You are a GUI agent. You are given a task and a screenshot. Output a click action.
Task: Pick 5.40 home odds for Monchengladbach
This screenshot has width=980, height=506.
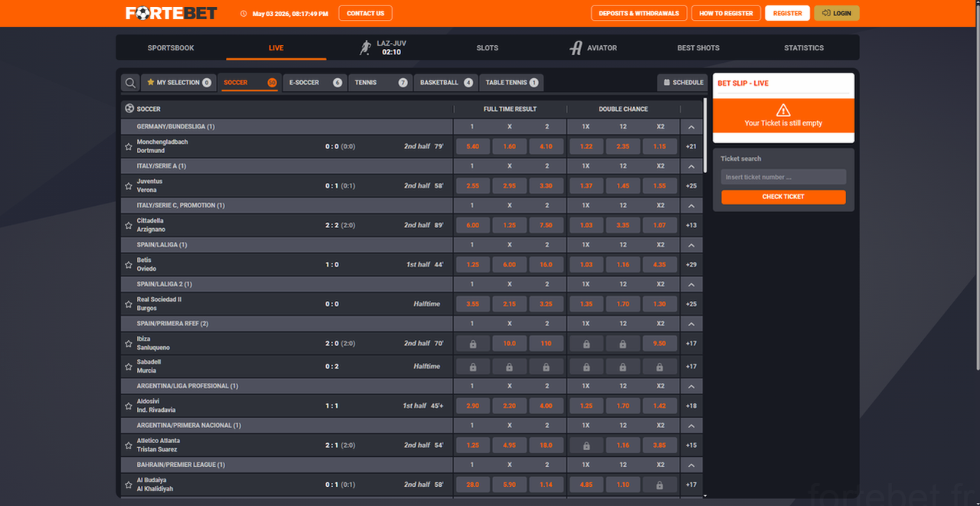click(x=472, y=146)
